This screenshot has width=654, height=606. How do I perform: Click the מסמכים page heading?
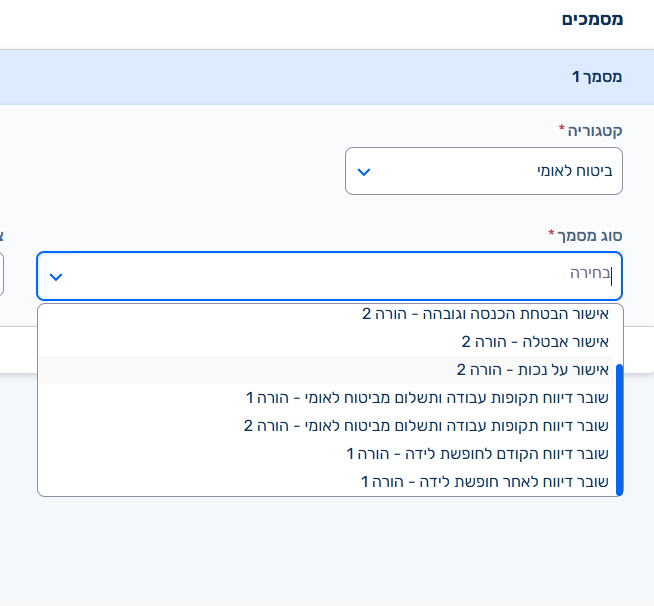pos(593,19)
